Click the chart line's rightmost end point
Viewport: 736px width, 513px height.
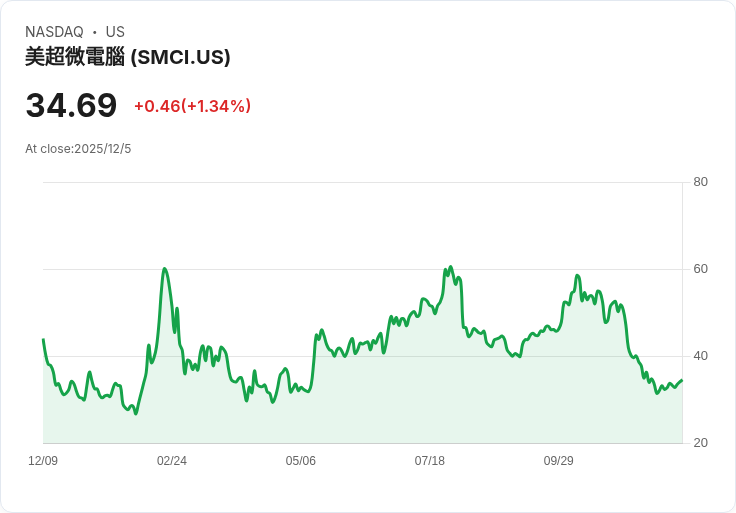point(682,380)
